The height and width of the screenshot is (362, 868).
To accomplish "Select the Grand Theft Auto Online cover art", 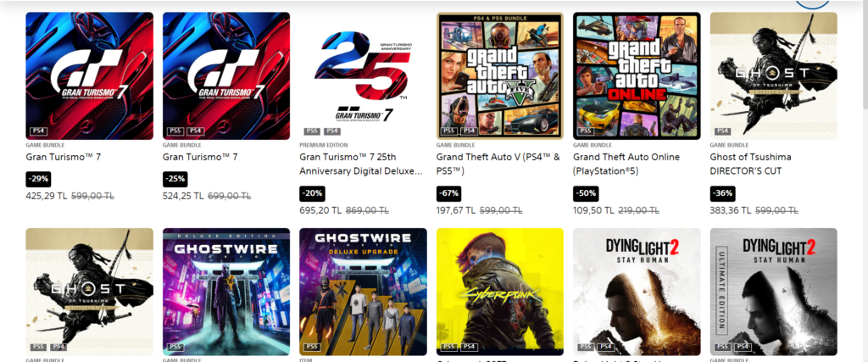I will pos(637,75).
